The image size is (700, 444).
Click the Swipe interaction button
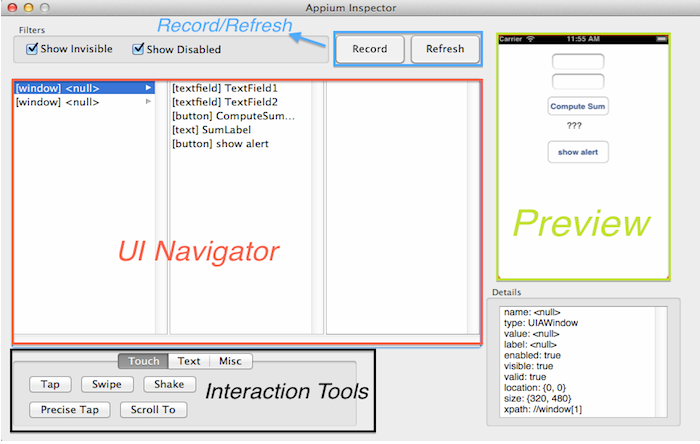click(x=107, y=385)
